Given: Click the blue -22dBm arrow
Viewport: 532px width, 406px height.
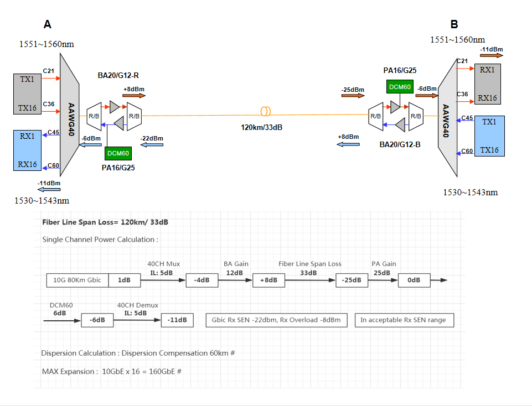Looking at the screenshot, I should tap(152, 145).
